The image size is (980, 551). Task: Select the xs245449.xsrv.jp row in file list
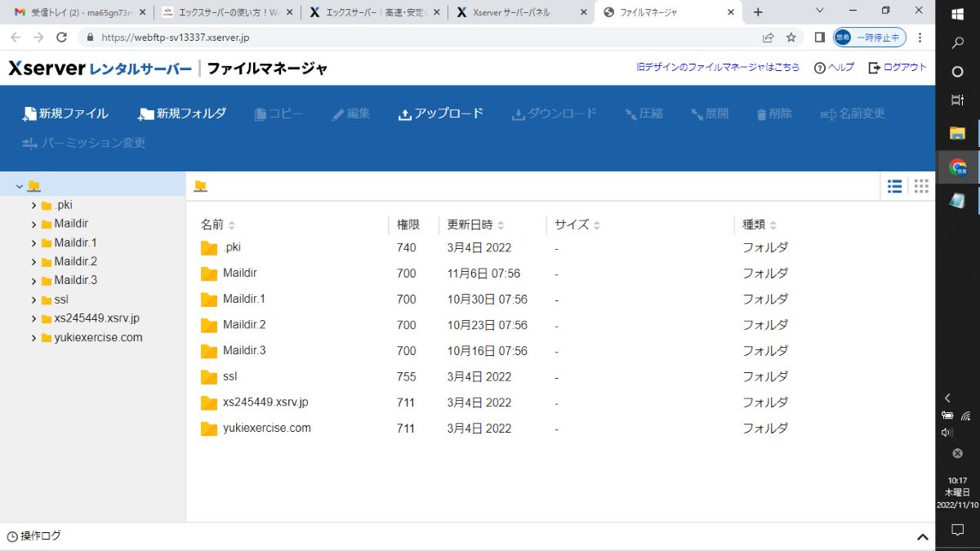[560, 403]
